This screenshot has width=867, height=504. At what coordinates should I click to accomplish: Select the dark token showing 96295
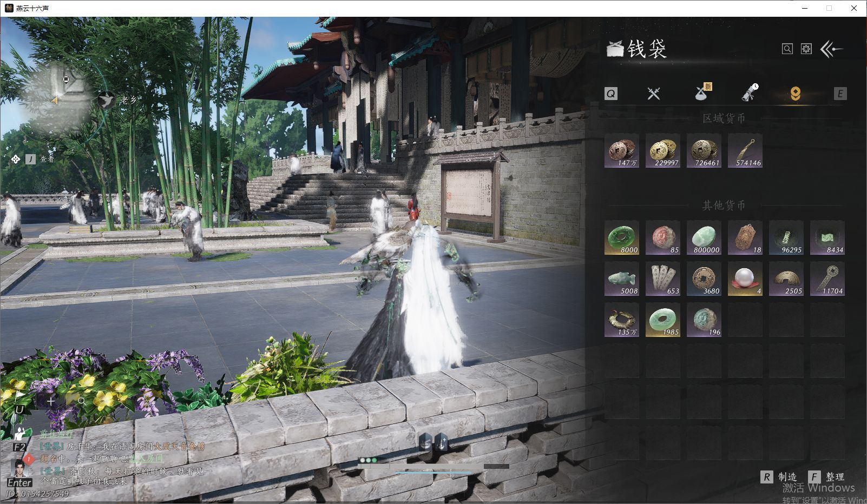point(786,237)
